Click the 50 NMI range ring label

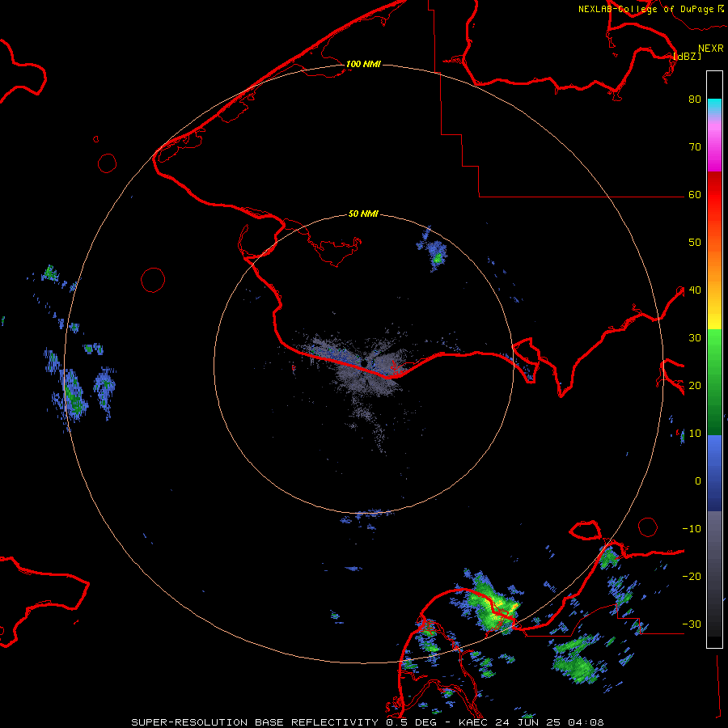click(363, 214)
